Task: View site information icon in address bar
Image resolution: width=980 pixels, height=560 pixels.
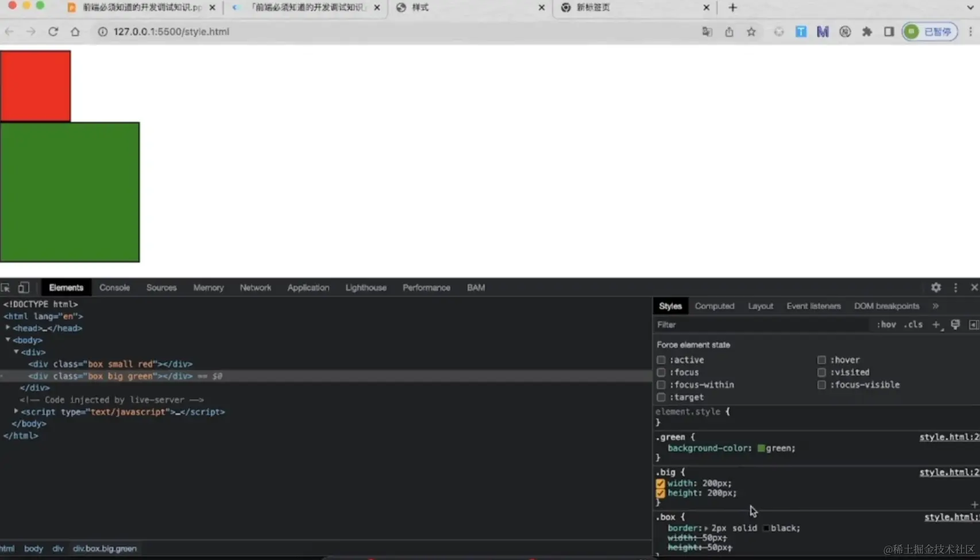Action: pos(102,32)
